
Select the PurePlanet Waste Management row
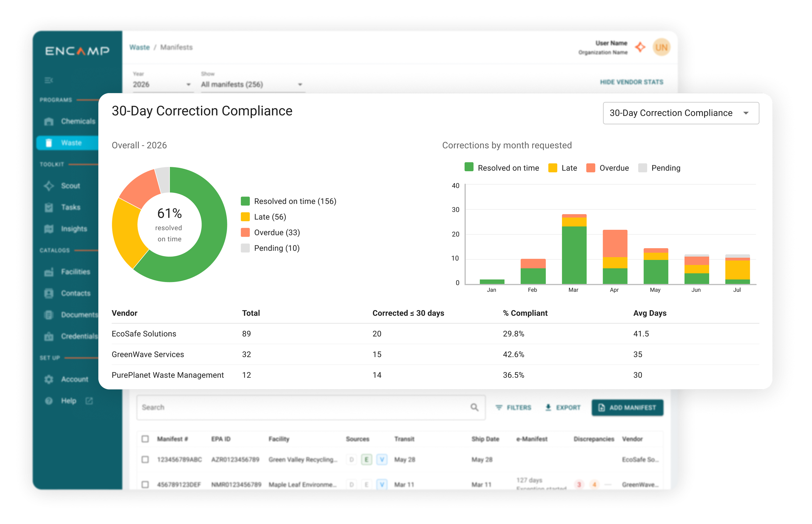pos(435,375)
